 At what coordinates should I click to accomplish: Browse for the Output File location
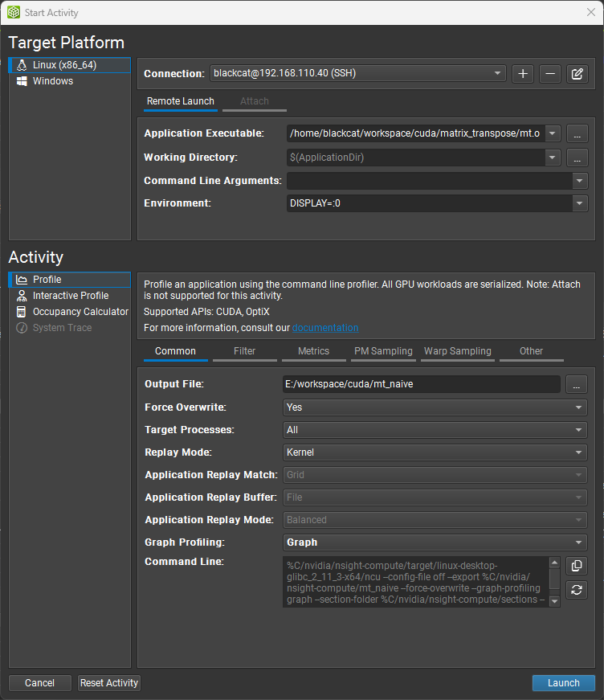pos(577,385)
